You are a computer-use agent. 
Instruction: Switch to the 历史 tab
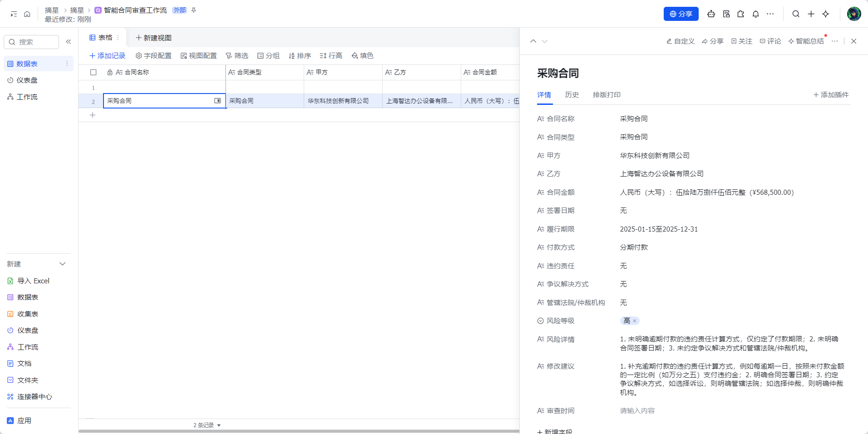coord(571,95)
